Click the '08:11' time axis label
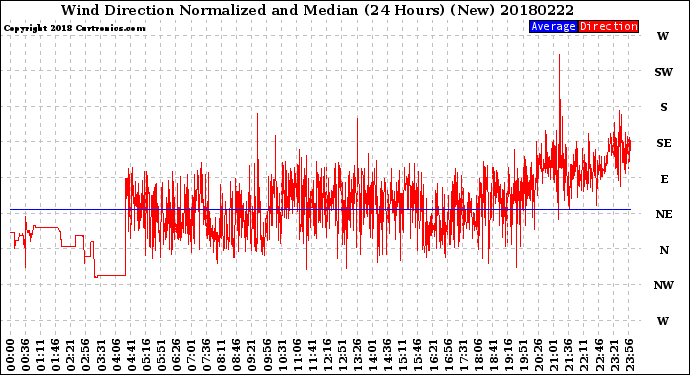Image resolution: width=690 pixels, height=375 pixels. point(222,355)
